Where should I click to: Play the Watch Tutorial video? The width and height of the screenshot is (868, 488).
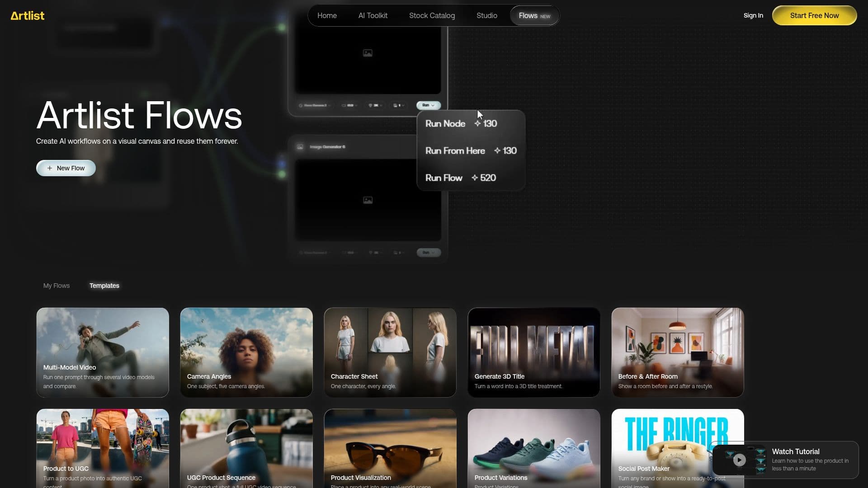pyautogui.click(x=740, y=460)
